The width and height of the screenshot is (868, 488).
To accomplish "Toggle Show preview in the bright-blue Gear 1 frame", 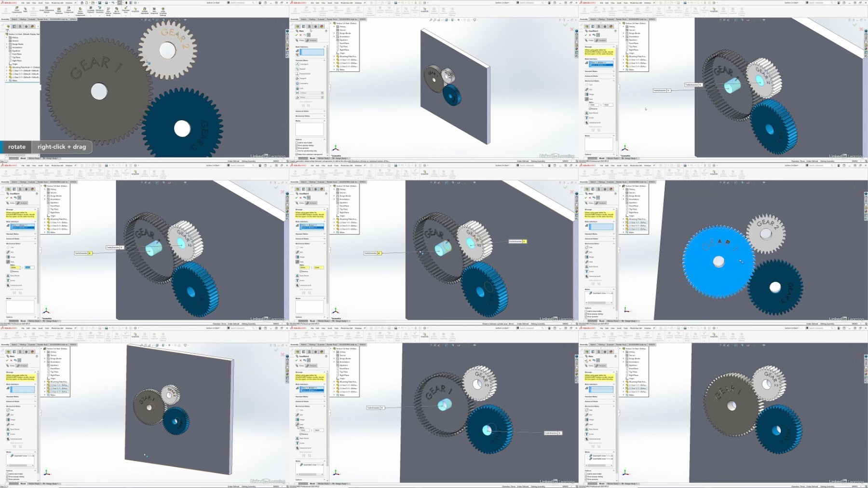I will pyautogui.click(x=586, y=317).
